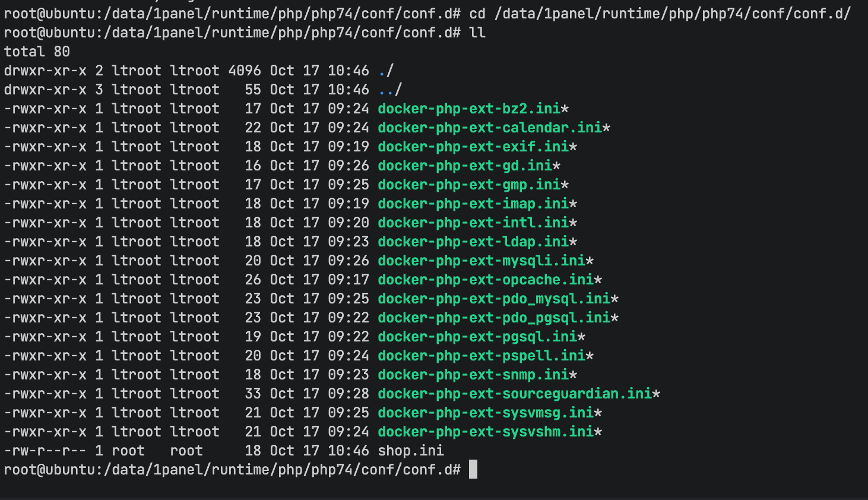Click the docker-php-ext-pgsql.ini filename
The height and width of the screenshot is (500, 868).
[x=477, y=337]
